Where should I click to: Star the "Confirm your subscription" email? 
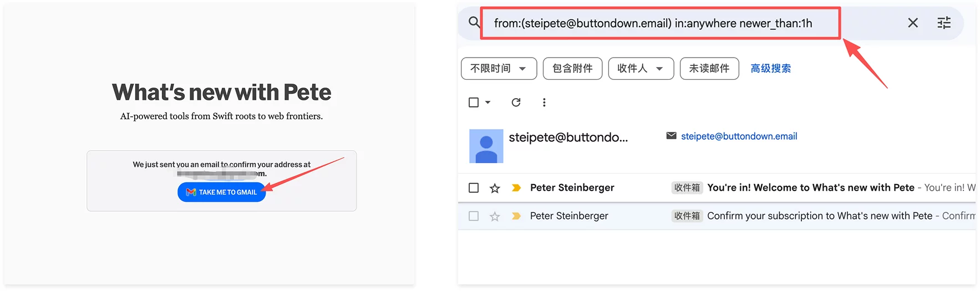tap(495, 216)
